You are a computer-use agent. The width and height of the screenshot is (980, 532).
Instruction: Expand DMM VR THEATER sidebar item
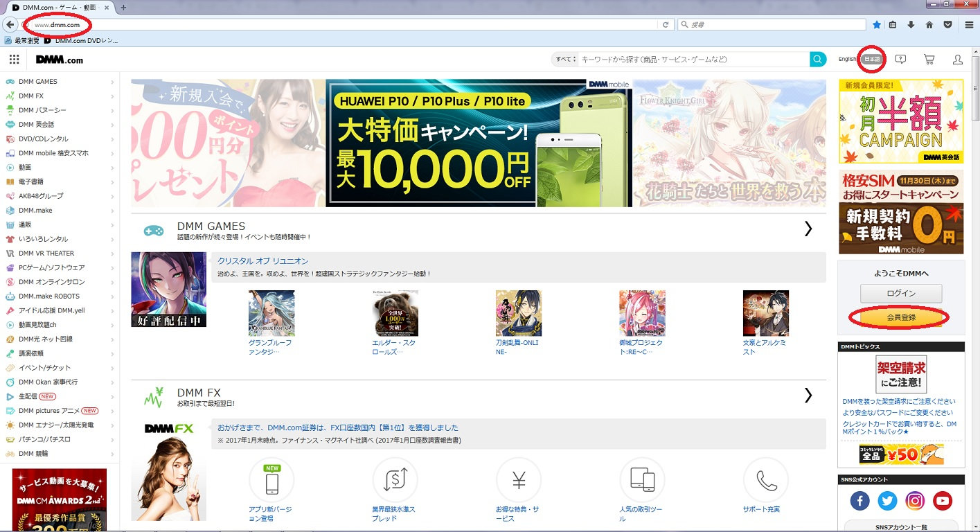tap(112, 254)
